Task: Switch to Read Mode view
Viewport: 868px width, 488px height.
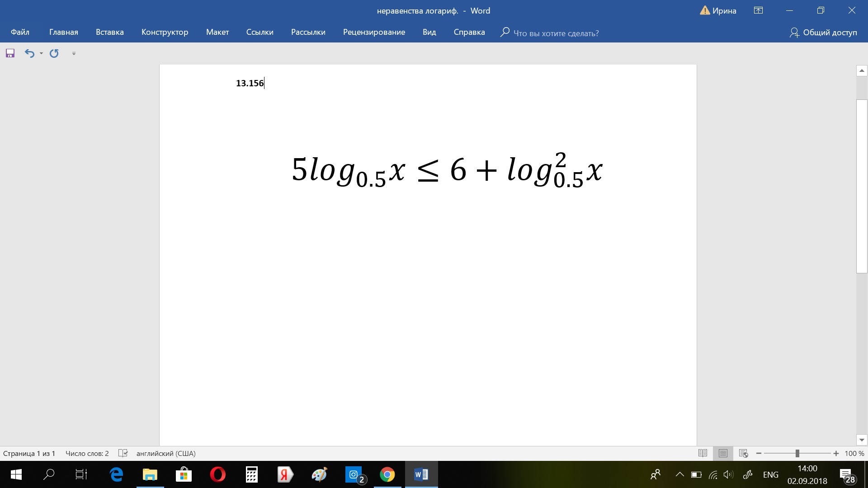Action: pyautogui.click(x=703, y=453)
